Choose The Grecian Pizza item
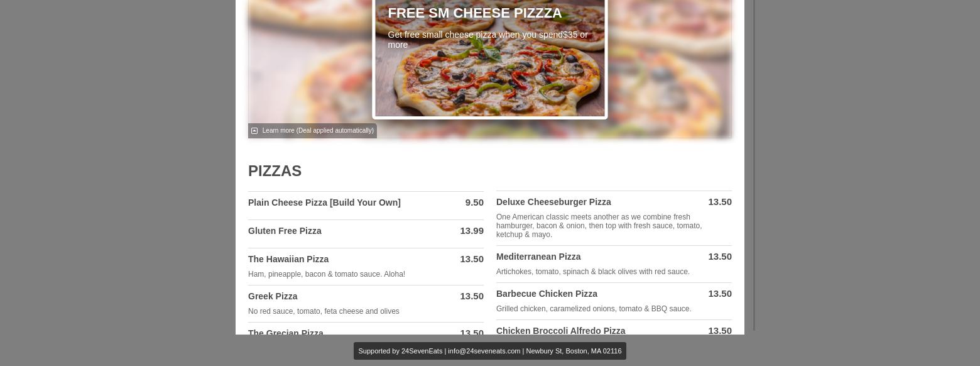980x366 pixels. [x=286, y=331]
